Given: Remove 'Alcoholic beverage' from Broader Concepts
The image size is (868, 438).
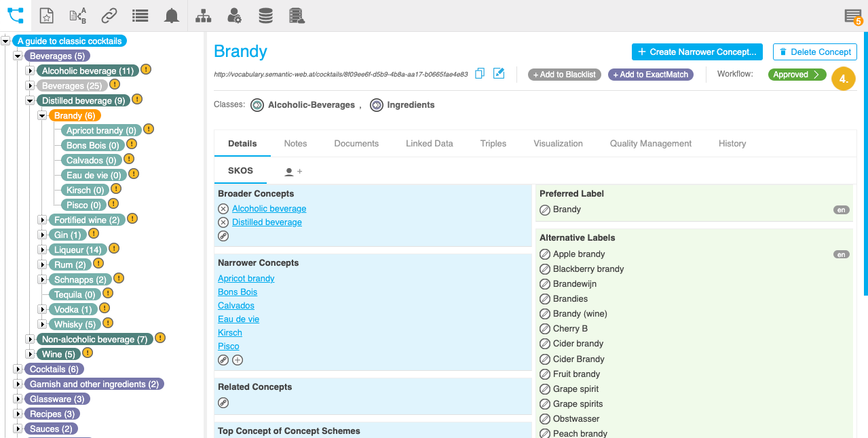Looking at the screenshot, I should [x=223, y=208].
